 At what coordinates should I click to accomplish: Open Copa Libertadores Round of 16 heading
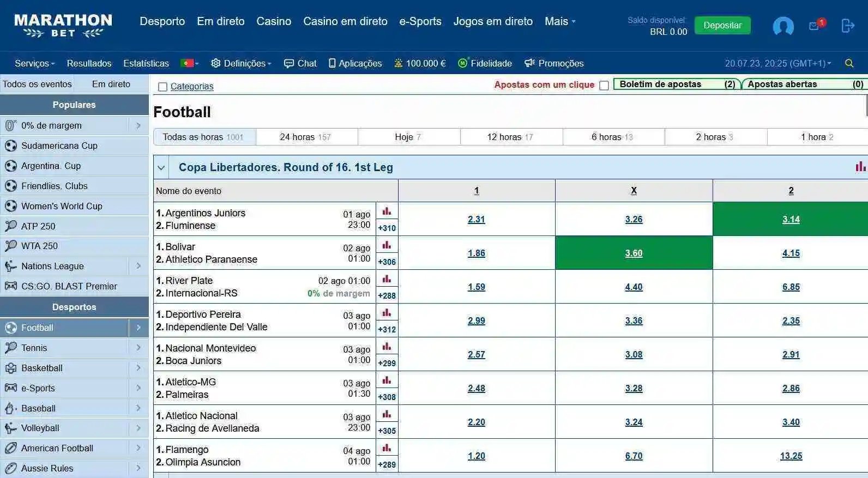tap(286, 167)
